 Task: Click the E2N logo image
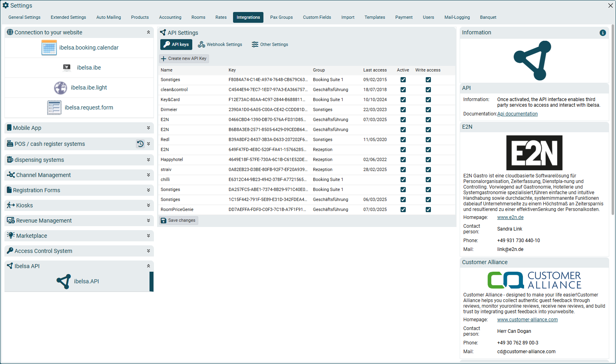click(x=534, y=153)
